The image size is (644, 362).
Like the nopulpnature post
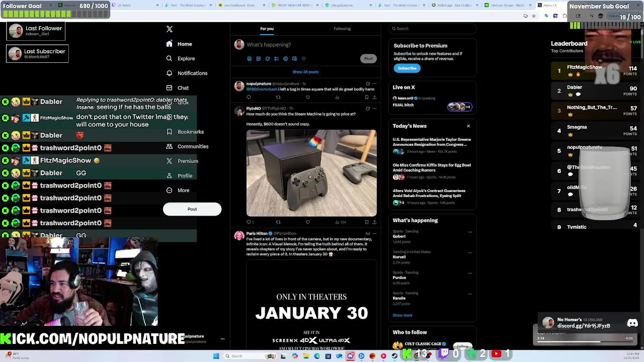(307, 98)
